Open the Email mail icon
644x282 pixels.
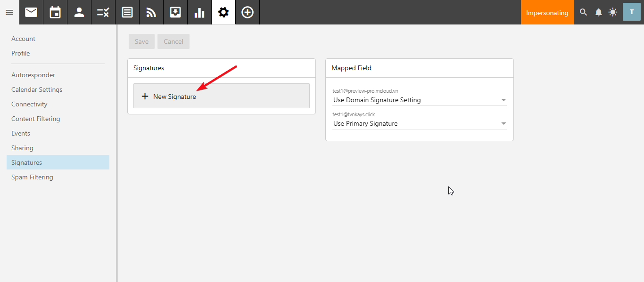[x=31, y=12]
